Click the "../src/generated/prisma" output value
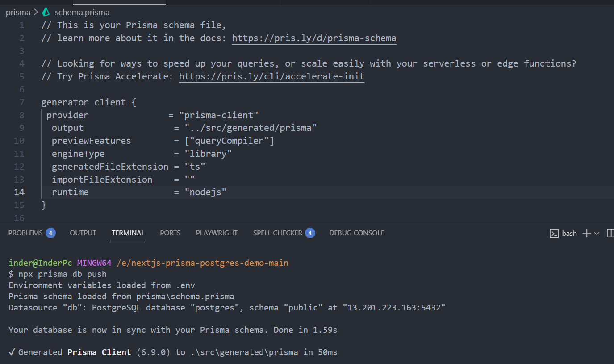 pos(251,128)
